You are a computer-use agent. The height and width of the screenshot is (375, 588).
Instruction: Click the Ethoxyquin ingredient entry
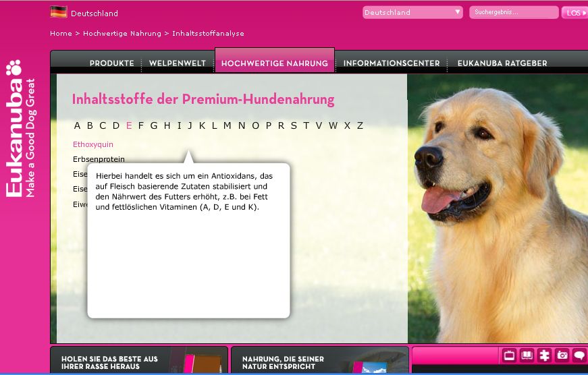pos(93,144)
